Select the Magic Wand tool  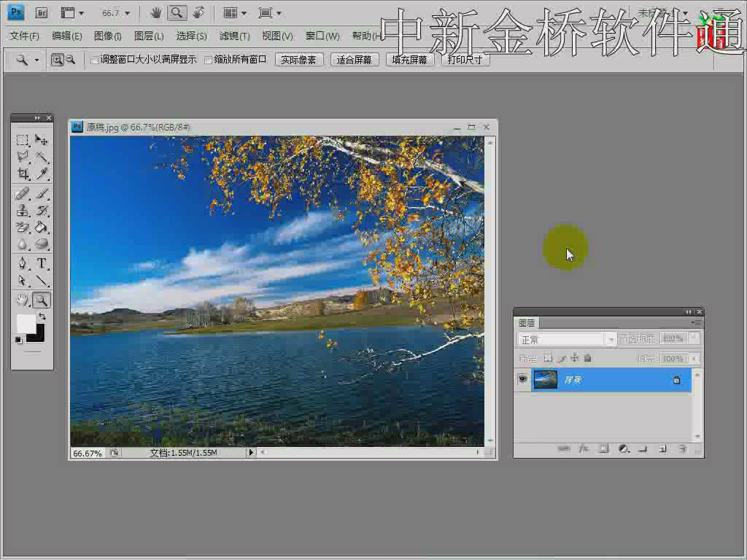(x=42, y=157)
